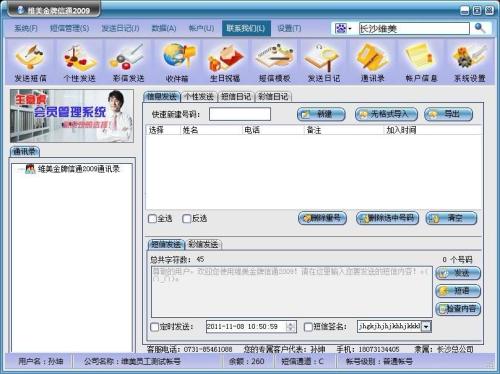Click the 选择 column header

[x=163, y=130]
